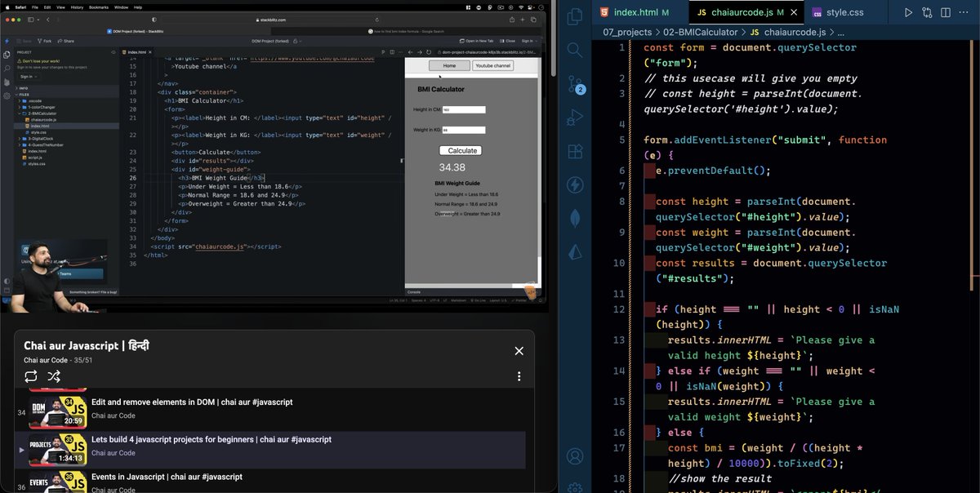
Task: Open Manage gear icon in VS Code
Action: point(575,486)
